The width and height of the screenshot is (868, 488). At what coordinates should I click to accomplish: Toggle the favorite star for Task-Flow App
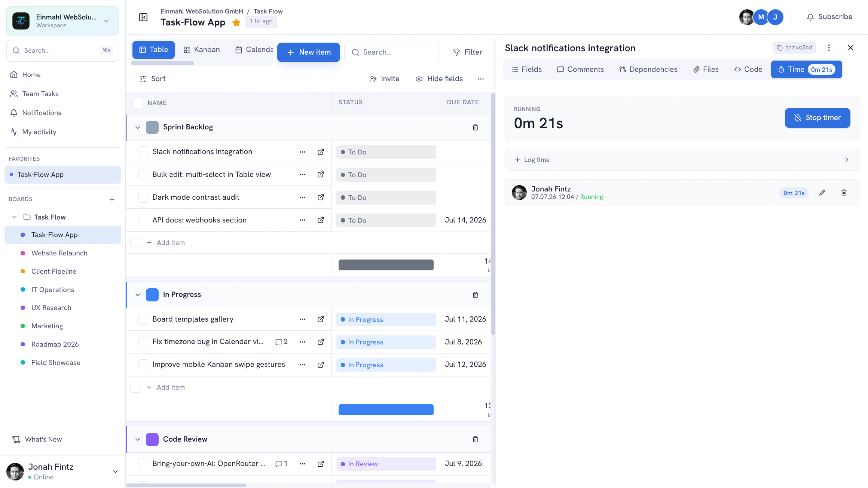[236, 22]
